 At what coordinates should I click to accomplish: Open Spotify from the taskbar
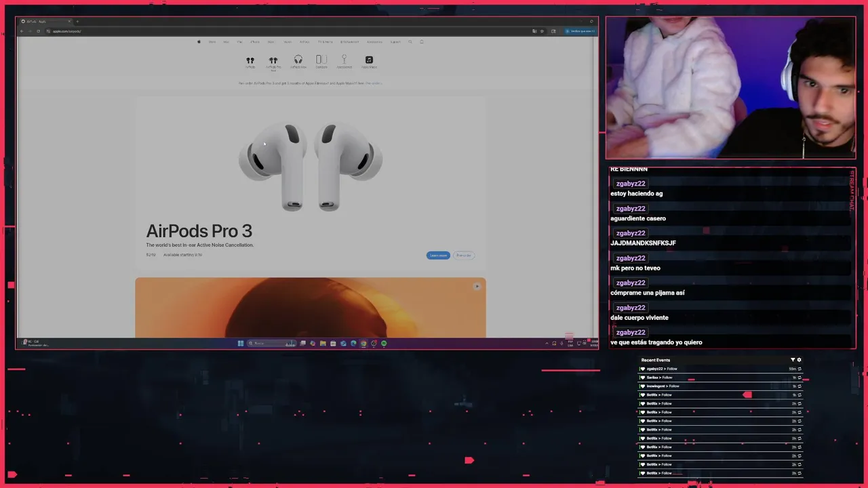tap(384, 343)
